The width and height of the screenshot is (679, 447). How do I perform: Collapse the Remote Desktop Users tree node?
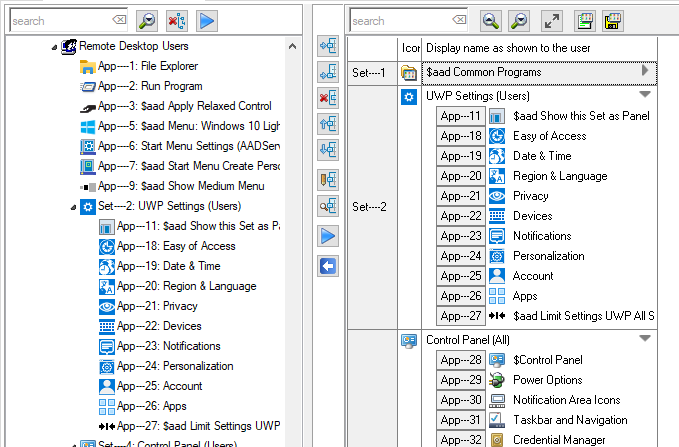coord(53,46)
